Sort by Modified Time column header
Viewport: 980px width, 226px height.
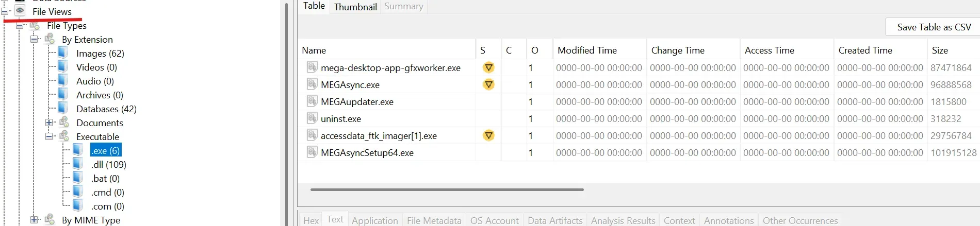coord(599,50)
